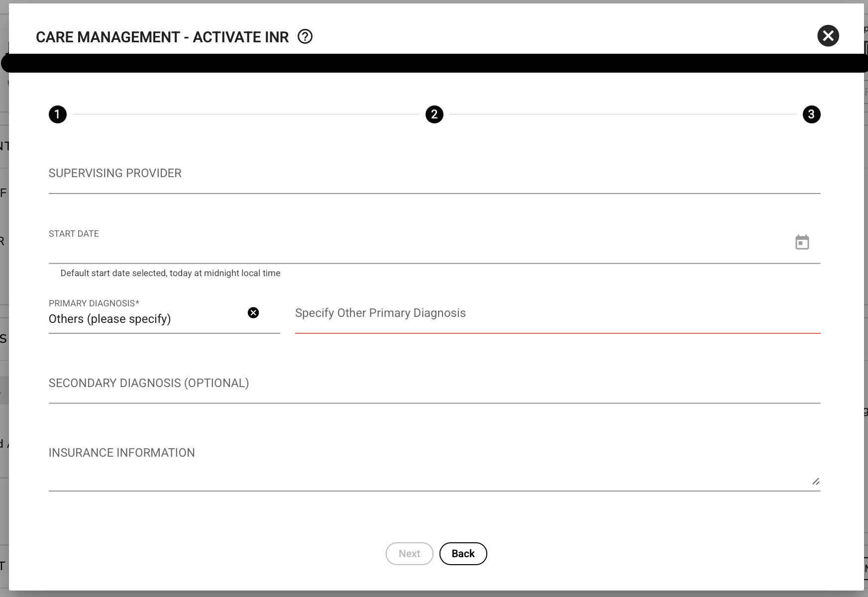868x597 pixels.
Task: Jump to step 2 in the stepper
Action: pyautogui.click(x=434, y=114)
